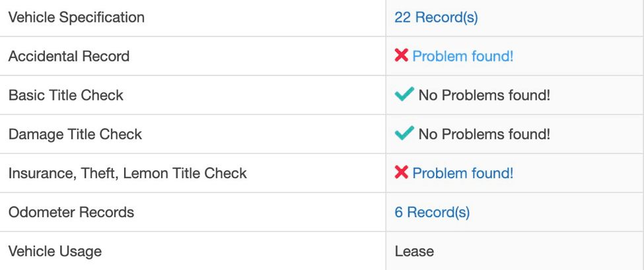
Task: Select the Insurance, Theft, Lemon Title Check label
Action: 127,173
